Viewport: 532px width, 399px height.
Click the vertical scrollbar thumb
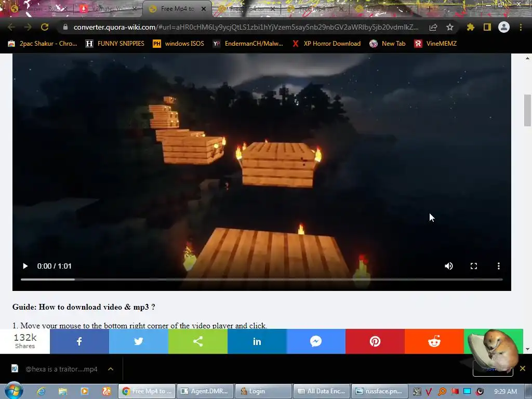[x=527, y=111]
